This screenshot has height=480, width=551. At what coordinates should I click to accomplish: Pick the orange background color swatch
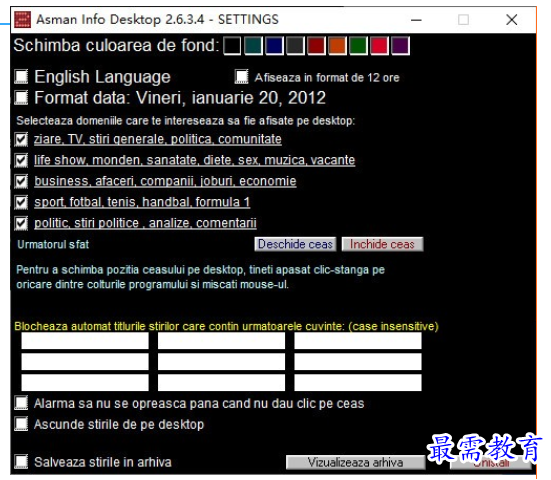[x=337, y=46]
